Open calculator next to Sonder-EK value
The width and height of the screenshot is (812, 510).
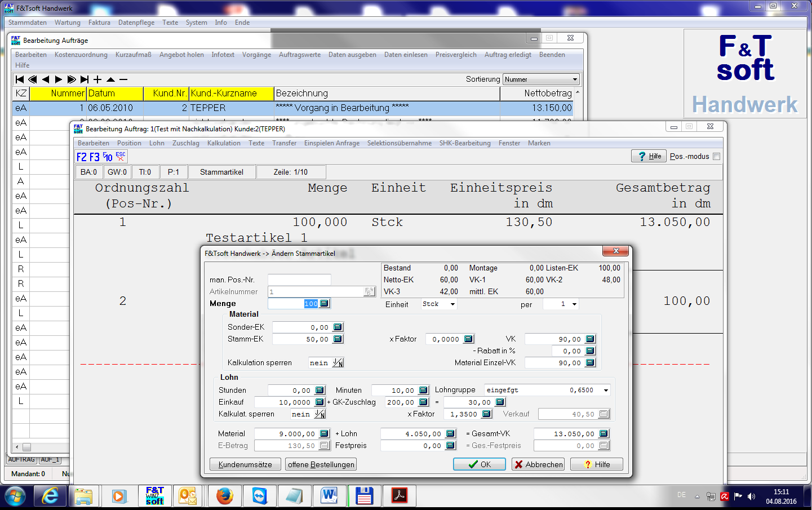338,327
